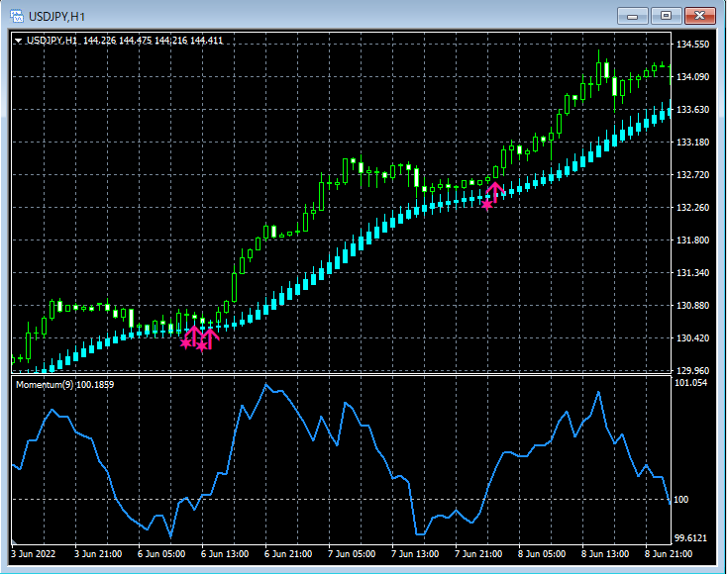Click the 8 Jun 05:00 time label
728x574 pixels.
point(542,554)
